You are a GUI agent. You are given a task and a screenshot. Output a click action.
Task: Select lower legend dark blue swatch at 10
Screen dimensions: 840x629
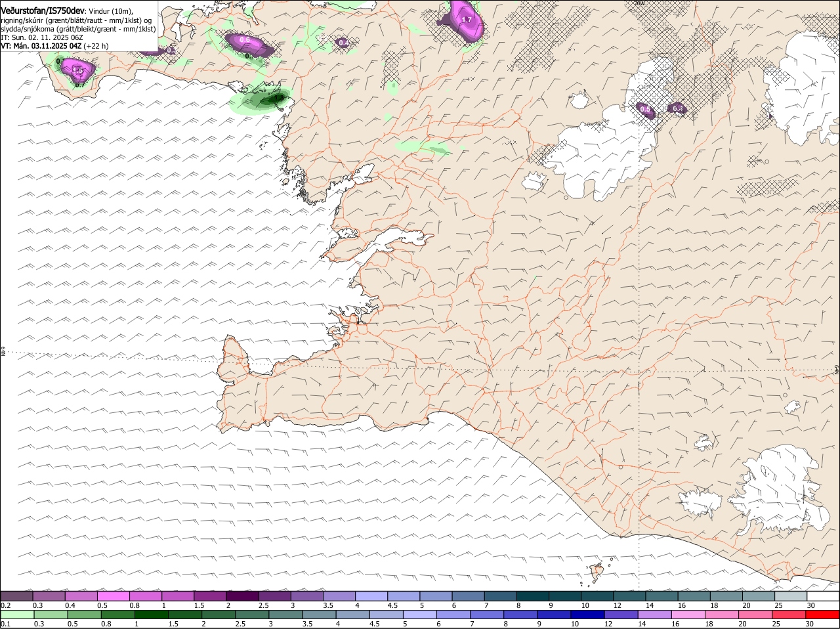(x=588, y=615)
